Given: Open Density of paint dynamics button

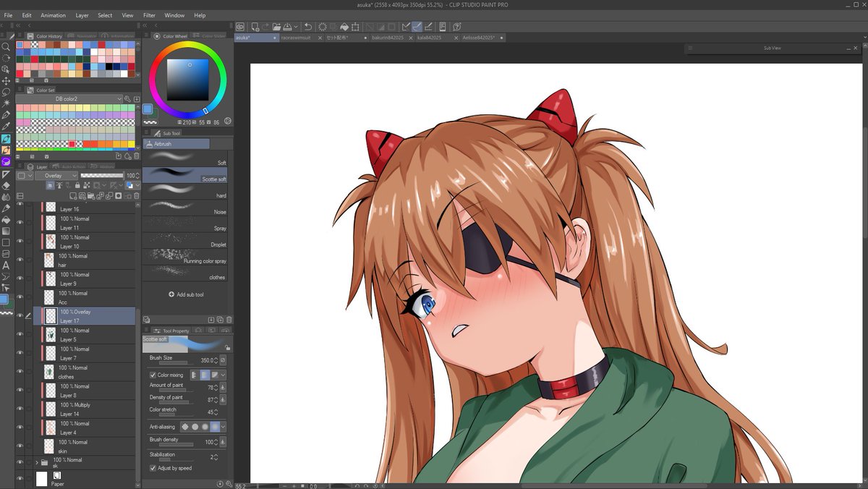Looking at the screenshot, I should coord(223,400).
